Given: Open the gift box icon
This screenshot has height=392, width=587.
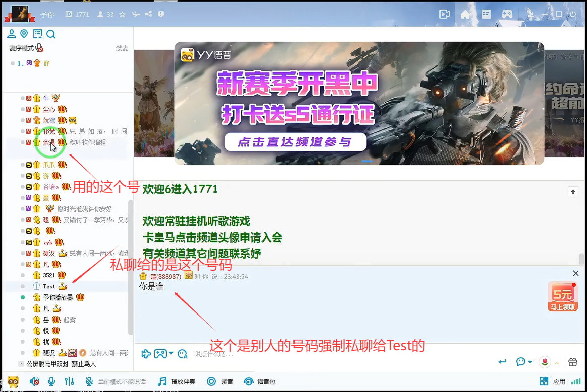Looking at the screenshot, I should (572, 362).
